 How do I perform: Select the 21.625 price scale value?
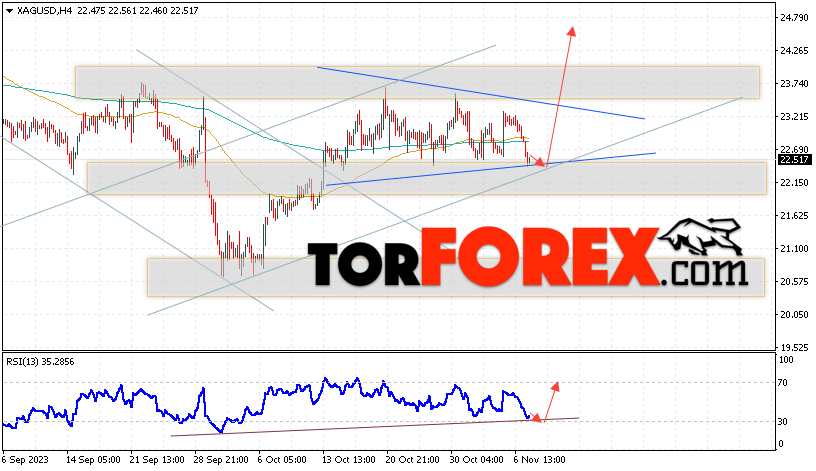click(x=794, y=215)
